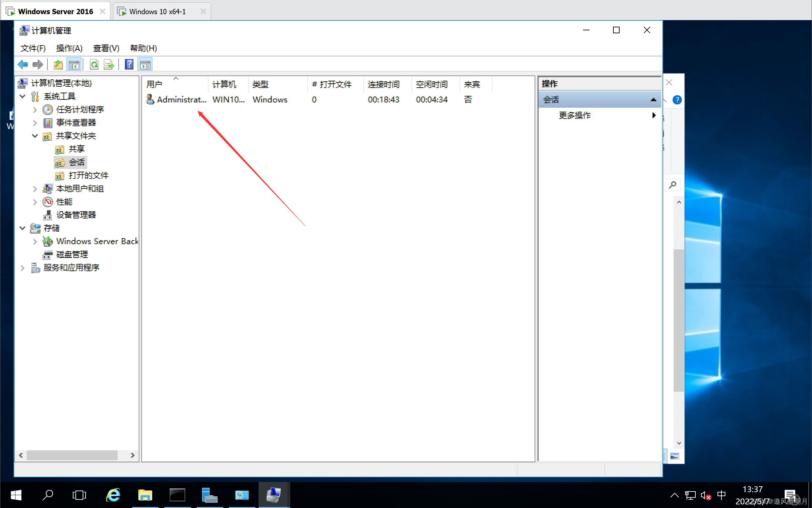
Task: Click down arrow of background window scrollbar
Action: [679, 443]
